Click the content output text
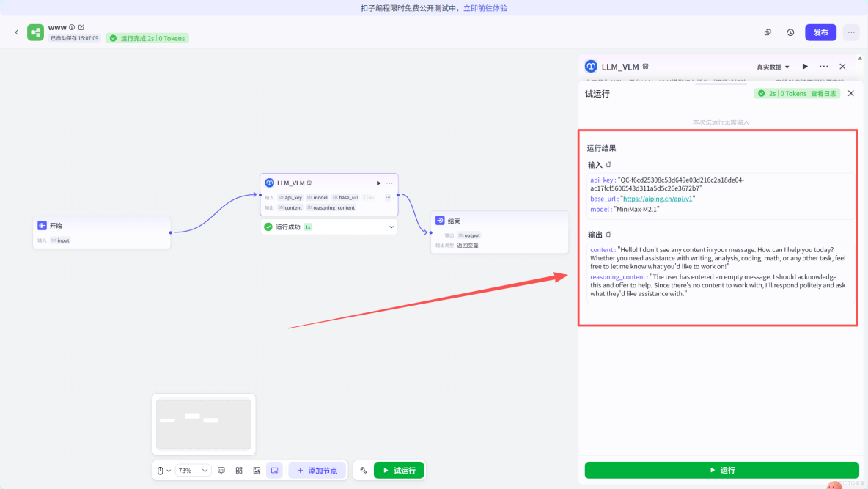Screen dimensions: 868x489 (x=718, y=258)
